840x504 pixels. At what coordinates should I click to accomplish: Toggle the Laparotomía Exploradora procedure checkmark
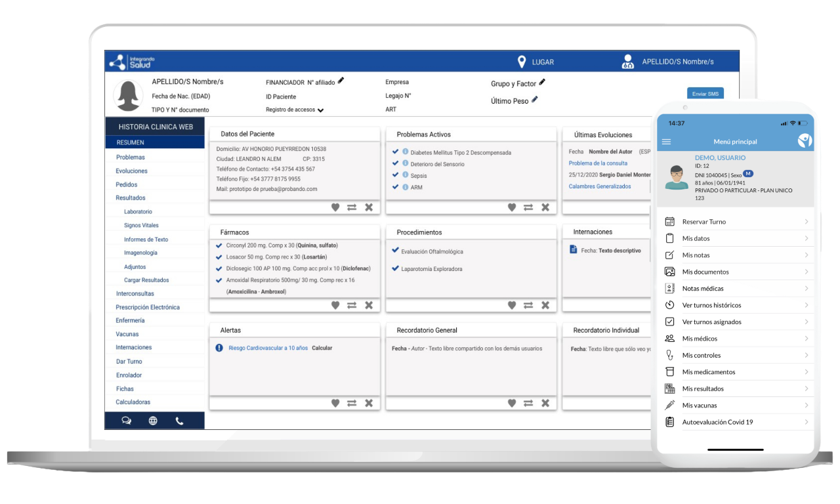pos(395,268)
